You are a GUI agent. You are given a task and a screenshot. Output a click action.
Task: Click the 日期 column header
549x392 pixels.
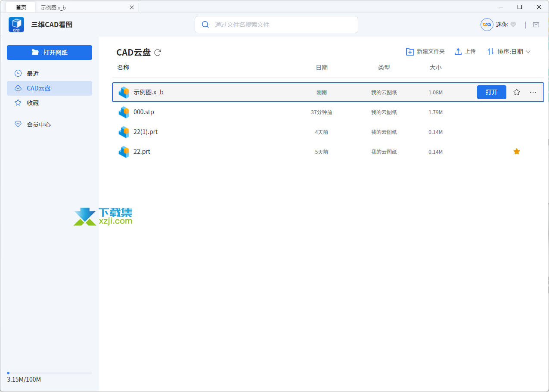click(x=322, y=68)
